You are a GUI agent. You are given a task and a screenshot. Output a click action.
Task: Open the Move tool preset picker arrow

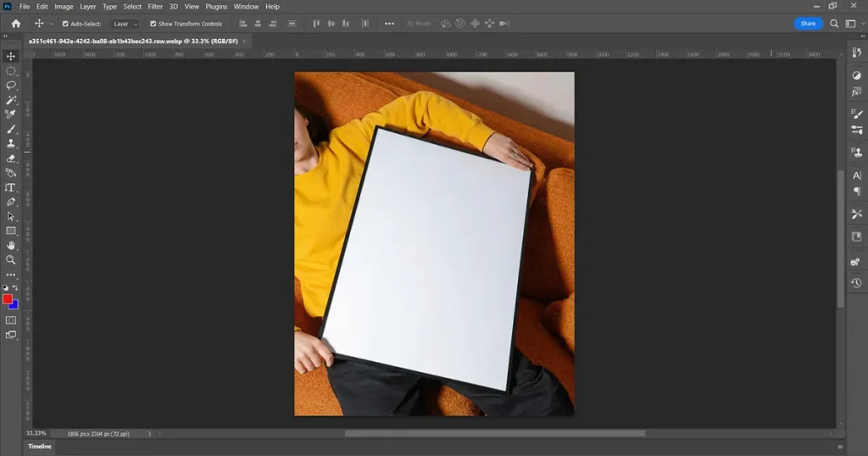point(51,24)
